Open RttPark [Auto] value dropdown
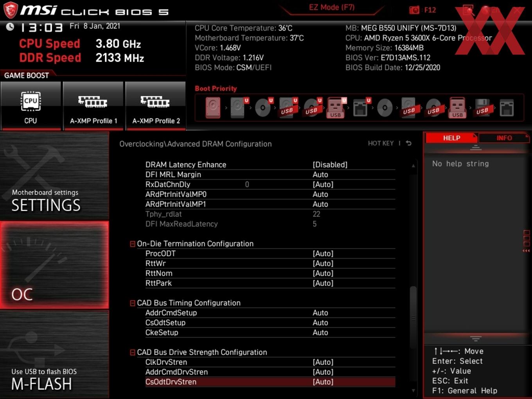Screen dimensions: 532x399 click(x=323, y=283)
